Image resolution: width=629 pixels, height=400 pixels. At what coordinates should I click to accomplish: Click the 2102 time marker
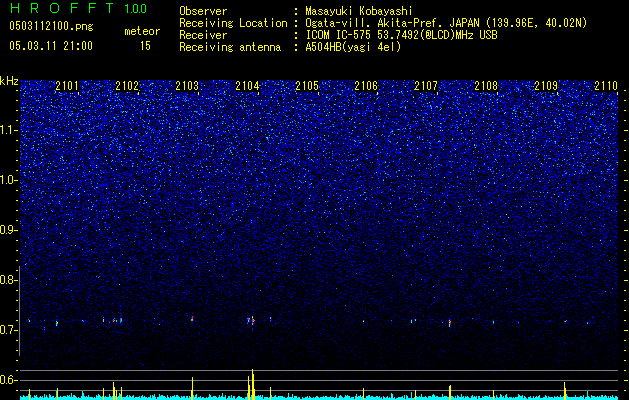pos(127,85)
